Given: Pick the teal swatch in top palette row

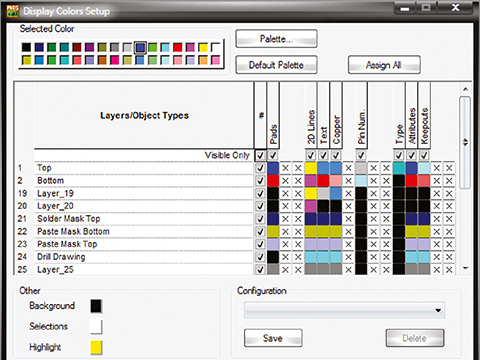Looking at the screenshot, I should click(64, 47).
